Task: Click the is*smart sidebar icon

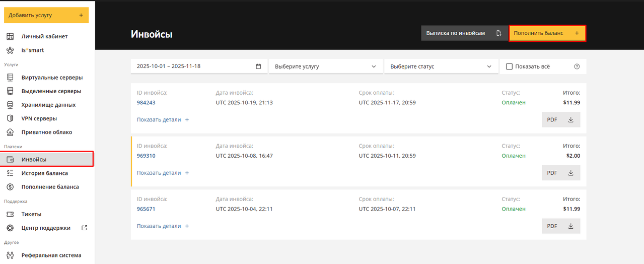Action: tap(10, 50)
